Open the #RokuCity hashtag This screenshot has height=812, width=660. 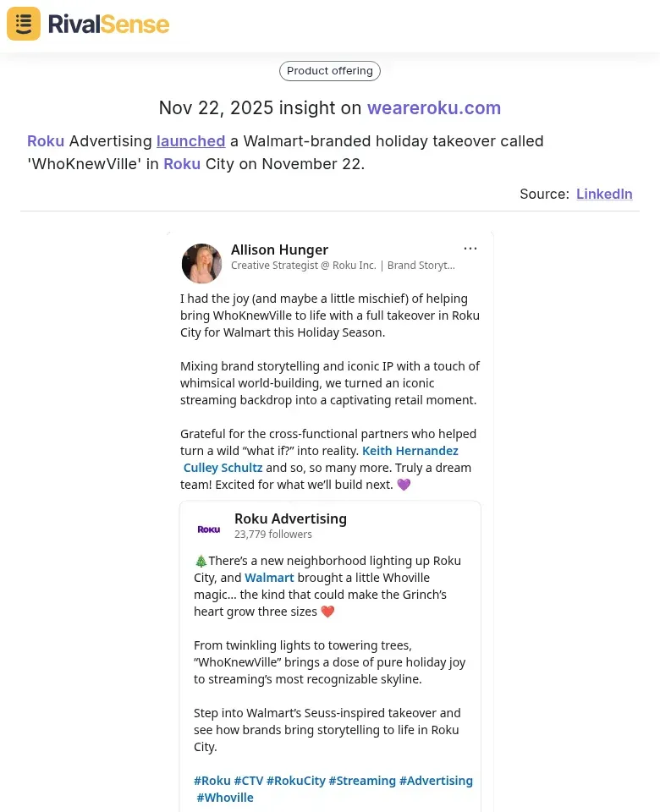click(x=295, y=781)
